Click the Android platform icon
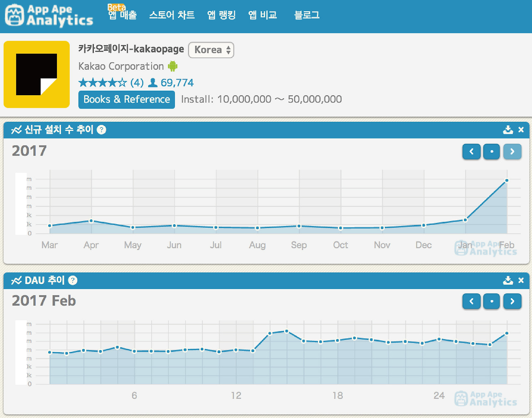 click(172, 66)
